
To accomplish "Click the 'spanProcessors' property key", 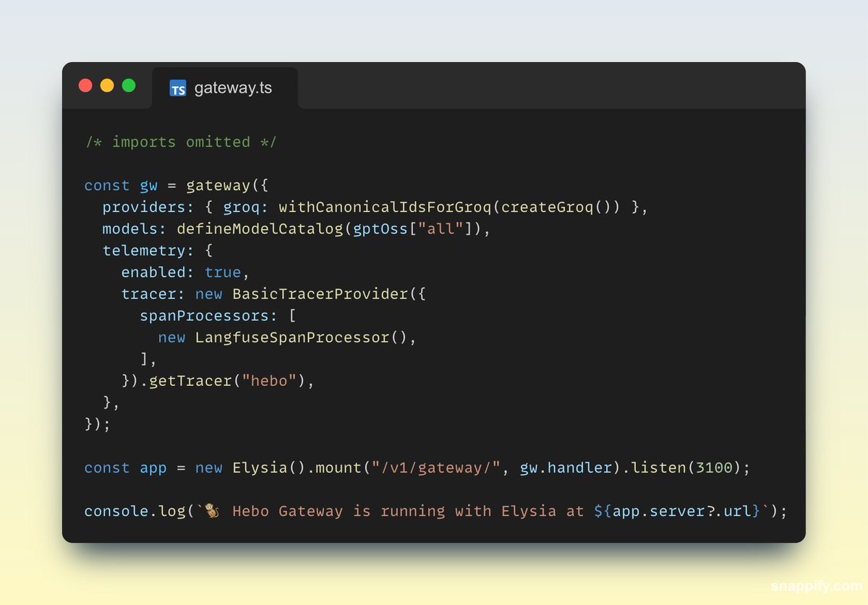I will click(x=204, y=315).
